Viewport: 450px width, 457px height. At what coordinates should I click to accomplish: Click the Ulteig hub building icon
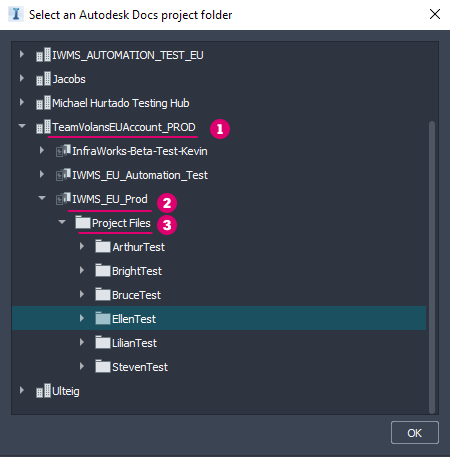tap(43, 391)
